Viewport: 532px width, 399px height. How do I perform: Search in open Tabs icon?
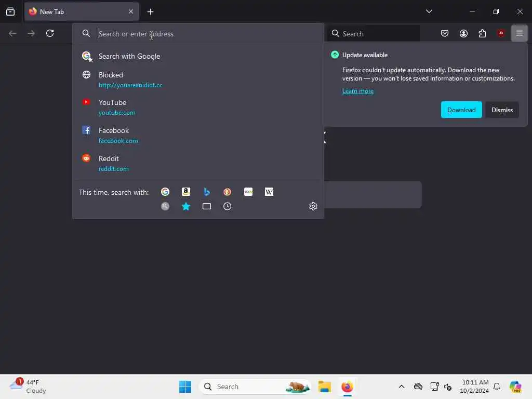(207, 206)
